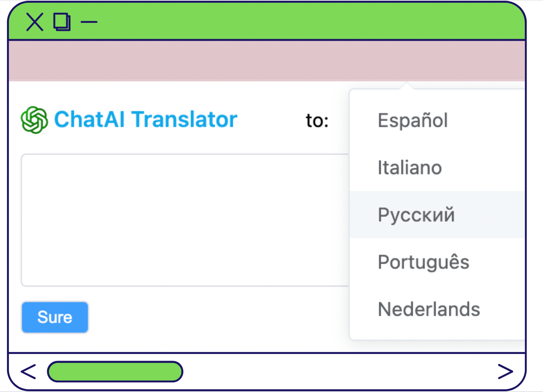Image resolution: width=543 pixels, height=392 pixels.
Task: Close the window with the X icon
Action: coord(34,22)
